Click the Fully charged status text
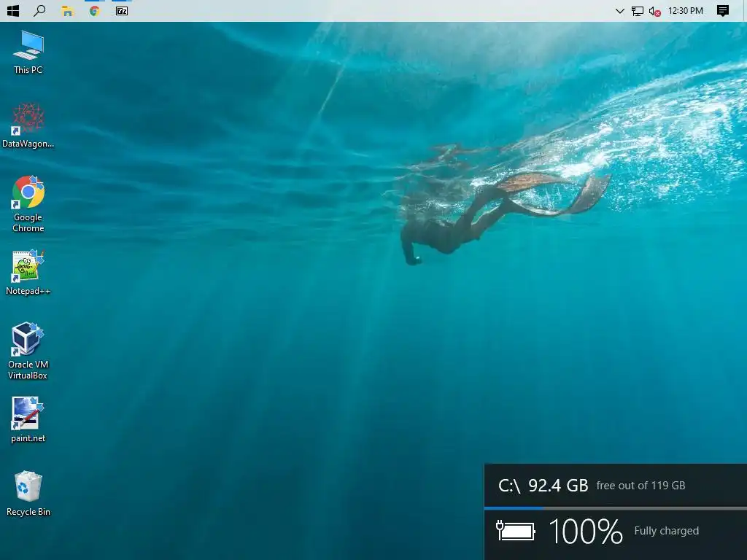This screenshot has width=747, height=560. click(x=666, y=531)
